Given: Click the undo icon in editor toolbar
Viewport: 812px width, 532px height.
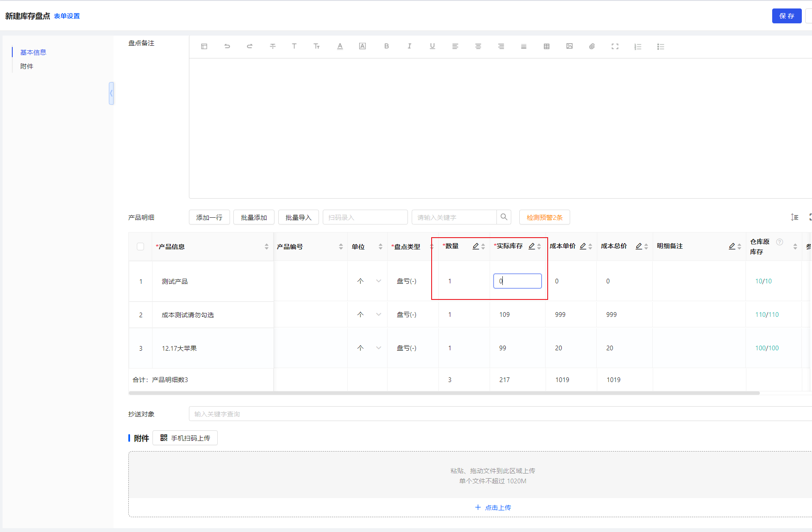Looking at the screenshot, I should tap(227, 46).
